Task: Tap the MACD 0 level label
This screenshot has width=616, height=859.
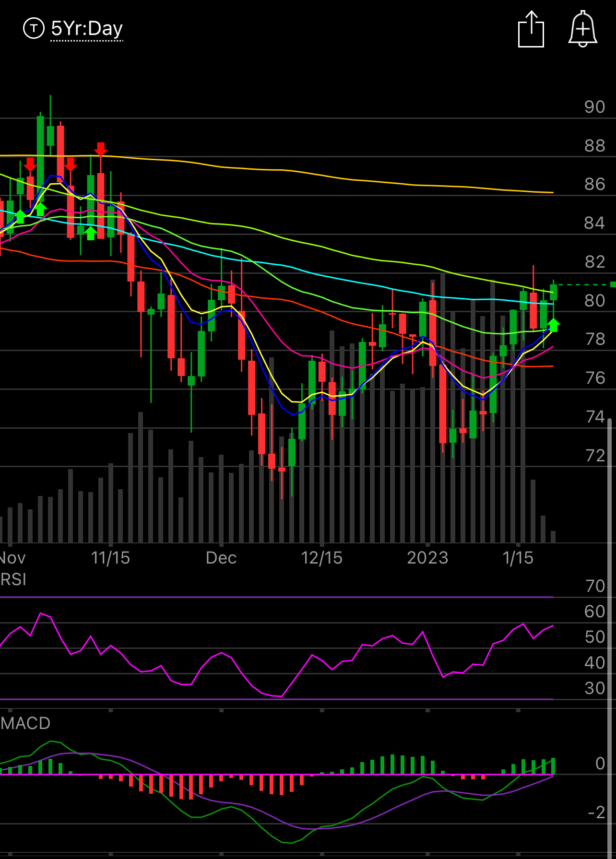Action: pos(600,764)
